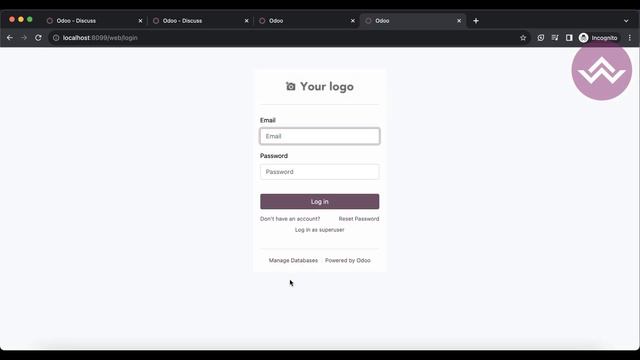Image resolution: width=640 pixels, height=360 pixels.
Task: Click the Reset Password link
Action: click(x=359, y=219)
